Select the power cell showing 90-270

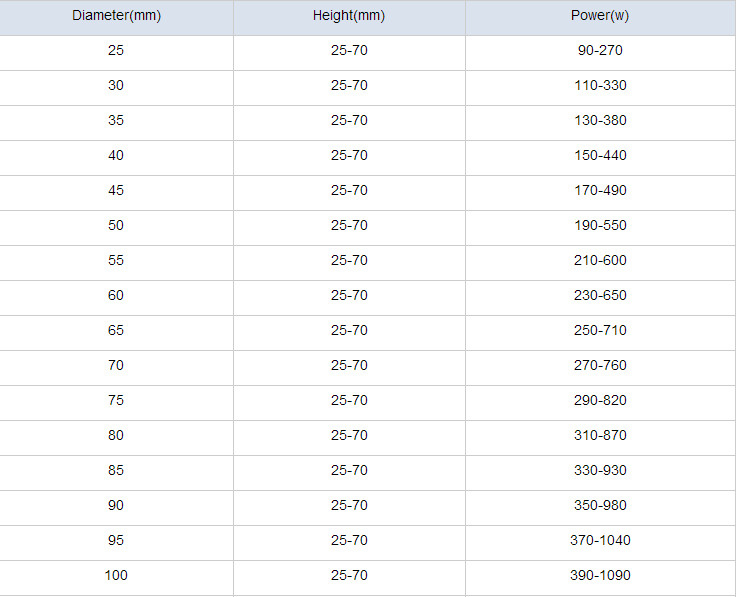(600, 51)
